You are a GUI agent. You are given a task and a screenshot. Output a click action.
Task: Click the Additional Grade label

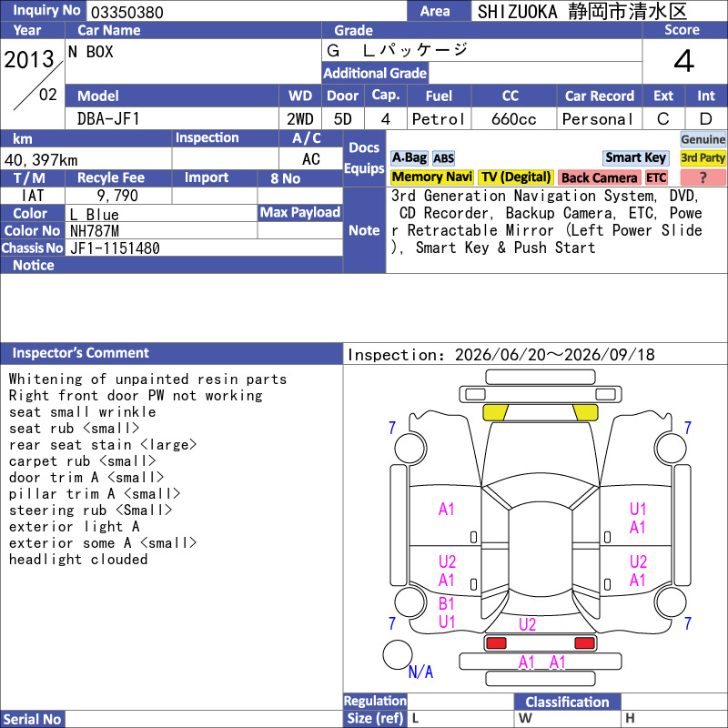(375, 74)
